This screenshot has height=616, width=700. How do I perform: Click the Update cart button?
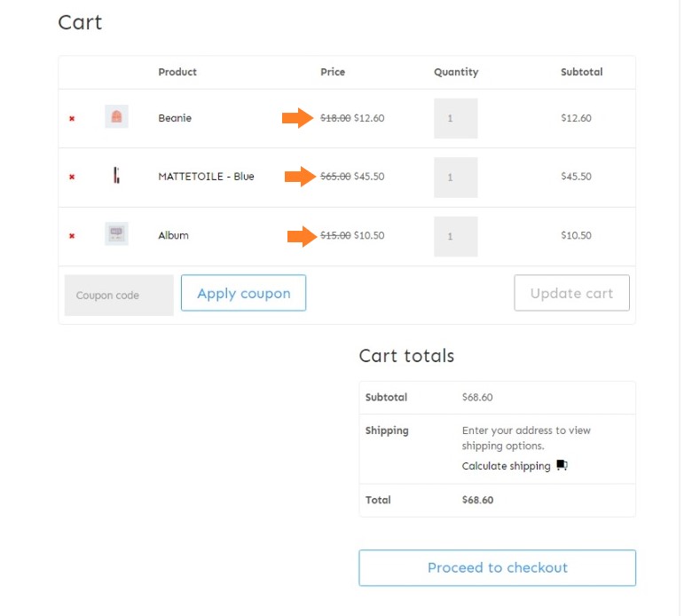click(572, 293)
